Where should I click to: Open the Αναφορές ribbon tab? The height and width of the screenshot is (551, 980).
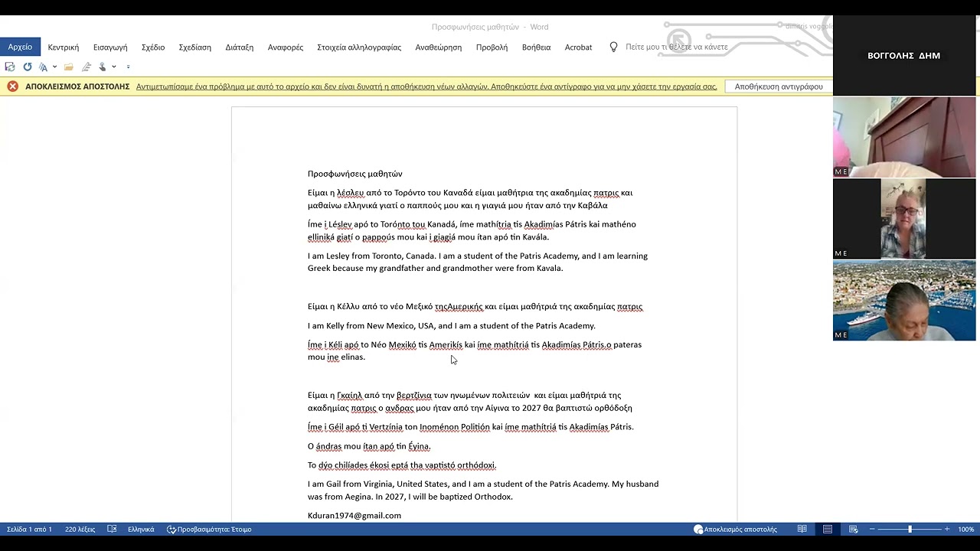[x=286, y=47]
